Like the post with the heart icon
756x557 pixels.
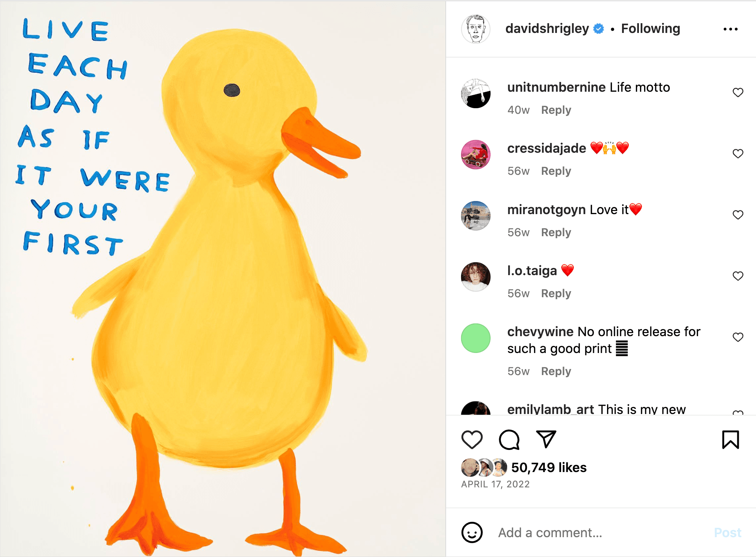[472, 439]
